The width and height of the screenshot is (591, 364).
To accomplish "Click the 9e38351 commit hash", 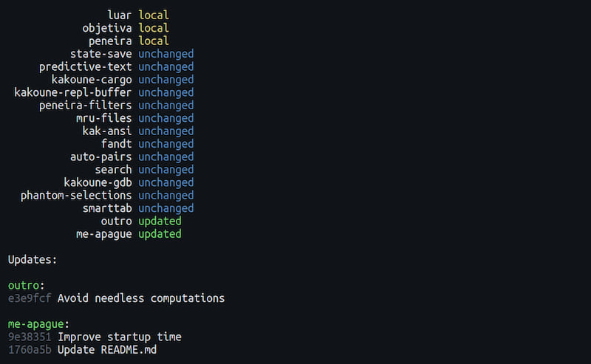I will tap(30, 337).
